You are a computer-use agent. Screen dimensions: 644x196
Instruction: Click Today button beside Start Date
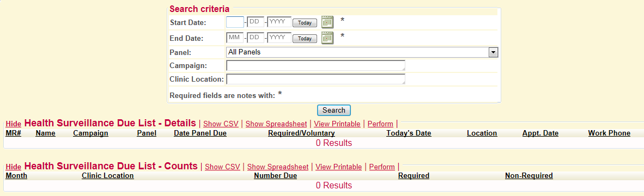[305, 23]
